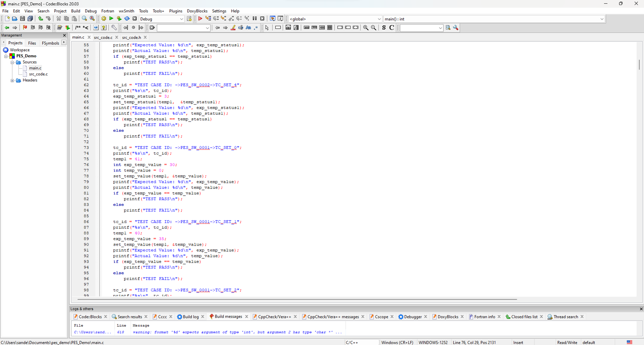Rebuild the project using the blue arrows icon
The width and height of the screenshot is (644, 345).
coord(127,19)
